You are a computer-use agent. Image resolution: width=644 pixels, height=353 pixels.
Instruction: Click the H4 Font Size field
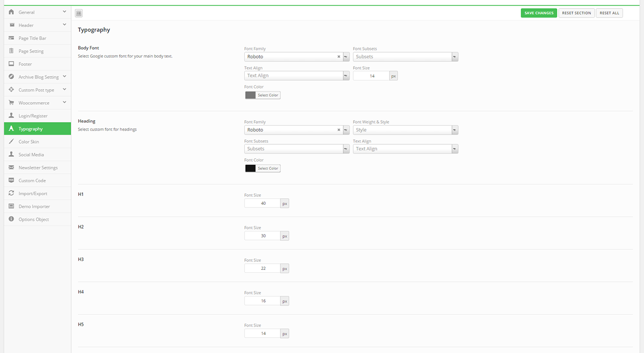pos(262,301)
